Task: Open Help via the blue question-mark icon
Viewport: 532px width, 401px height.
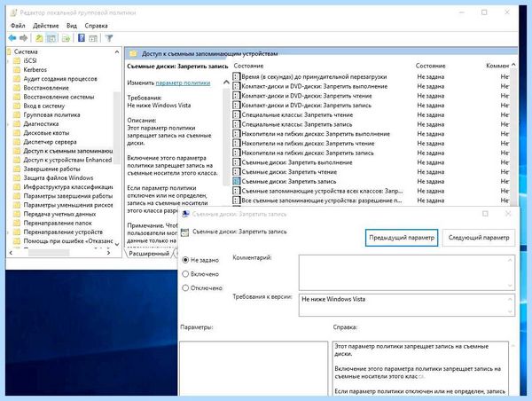Action: 82,37
